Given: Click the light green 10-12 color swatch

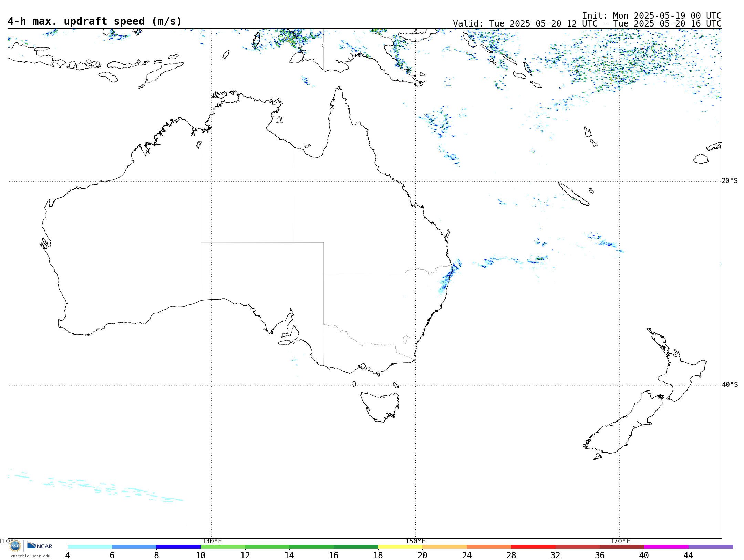Looking at the screenshot, I should click(223, 547).
